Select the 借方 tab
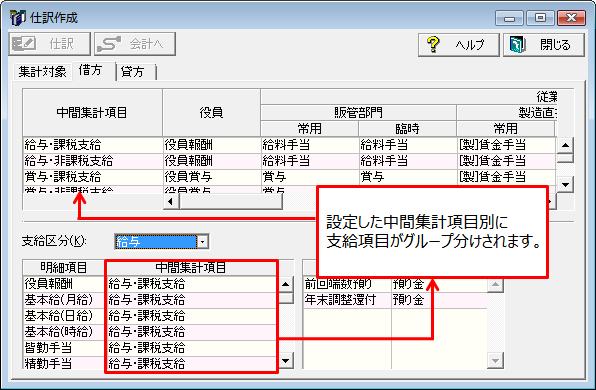Viewport: 596px width, 390px height. [x=91, y=70]
